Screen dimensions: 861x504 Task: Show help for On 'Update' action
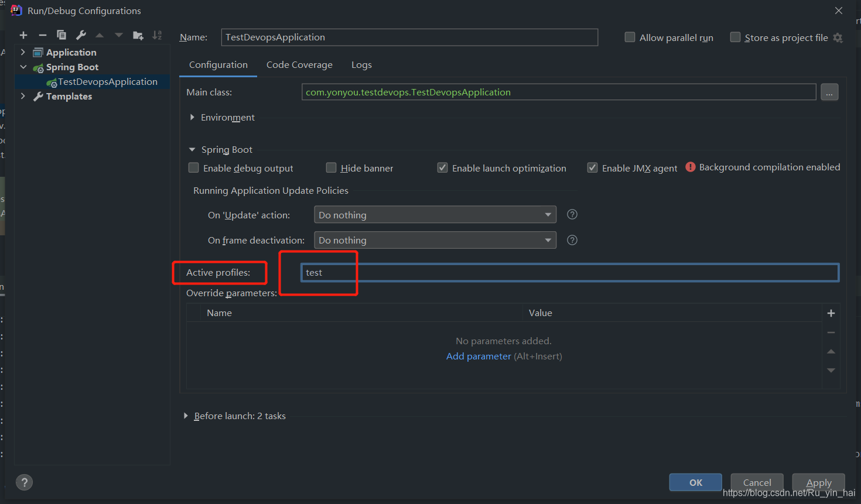(x=572, y=214)
